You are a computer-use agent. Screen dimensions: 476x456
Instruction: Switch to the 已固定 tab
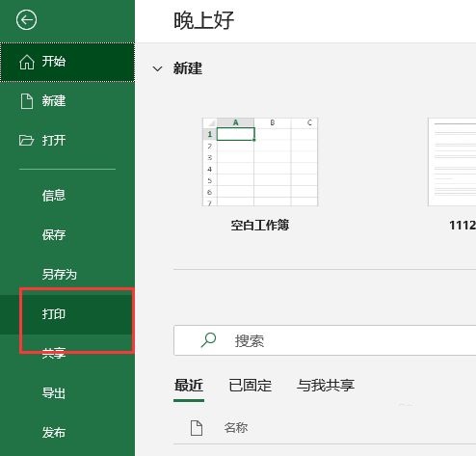[250, 385]
